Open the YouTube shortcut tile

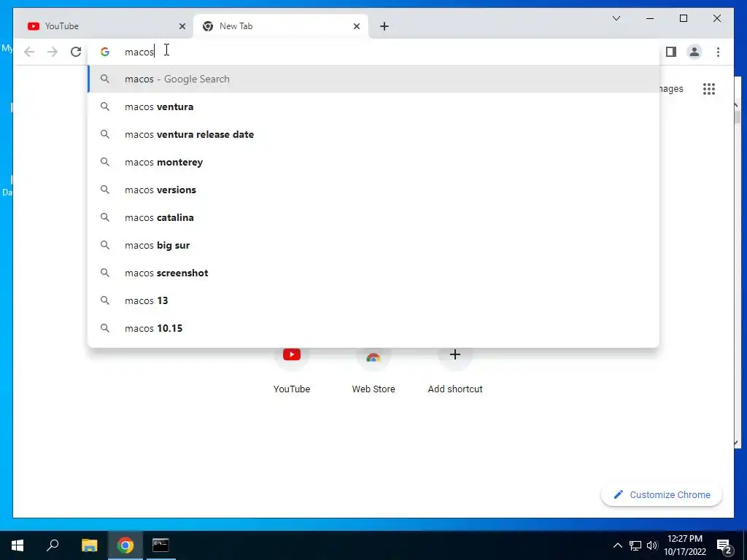pos(292,370)
